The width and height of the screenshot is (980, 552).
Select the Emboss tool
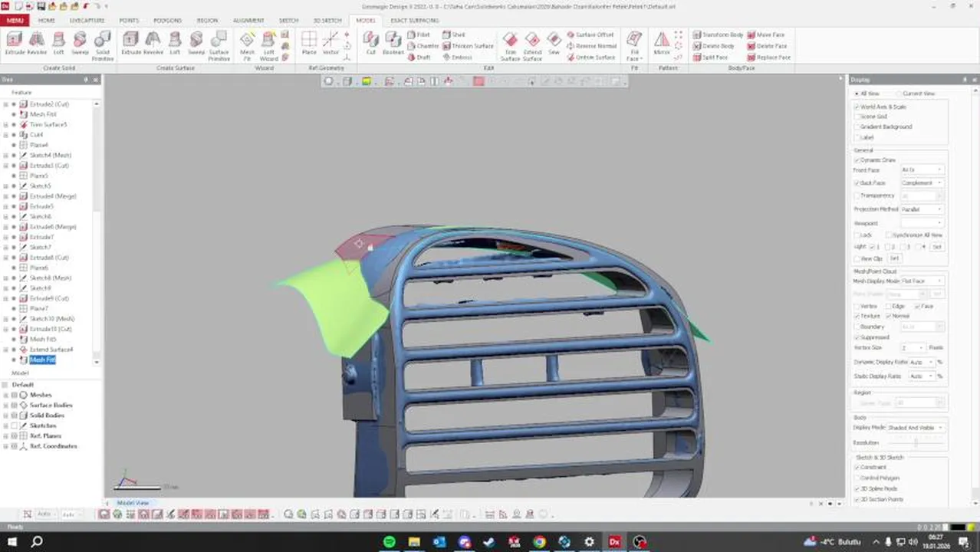tap(457, 58)
